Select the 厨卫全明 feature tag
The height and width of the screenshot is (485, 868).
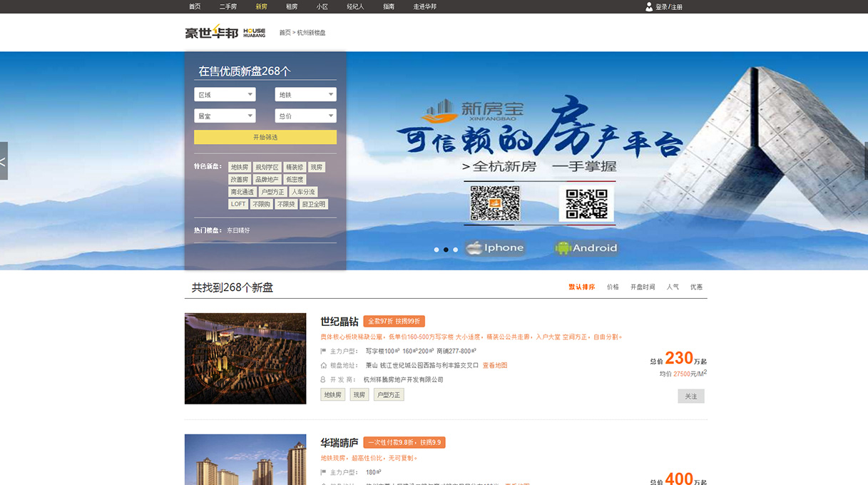pyautogui.click(x=314, y=204)
